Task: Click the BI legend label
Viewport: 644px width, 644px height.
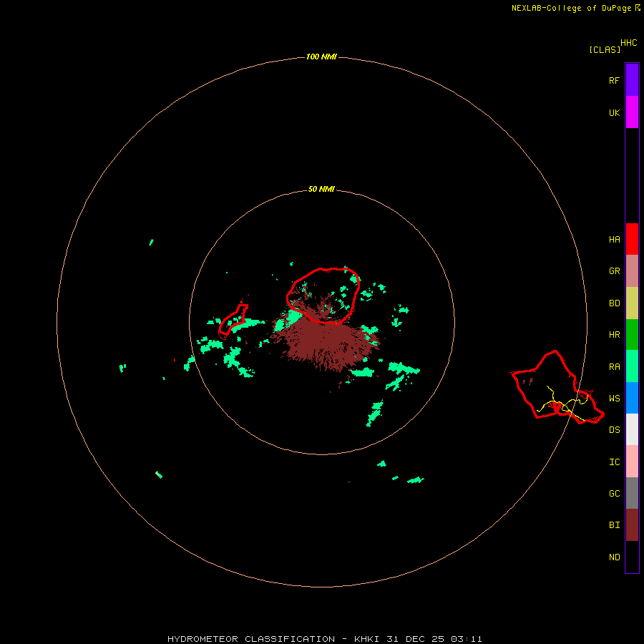Action: click(615, 525)
